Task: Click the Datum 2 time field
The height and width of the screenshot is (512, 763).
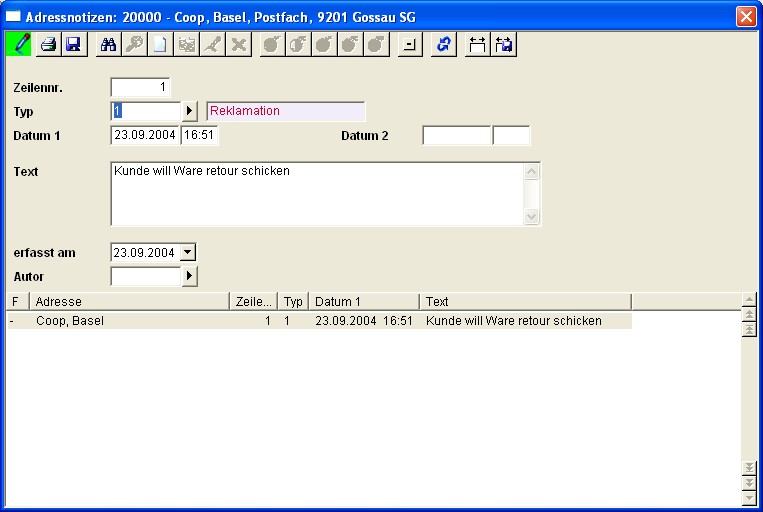Action: [511, 135]
